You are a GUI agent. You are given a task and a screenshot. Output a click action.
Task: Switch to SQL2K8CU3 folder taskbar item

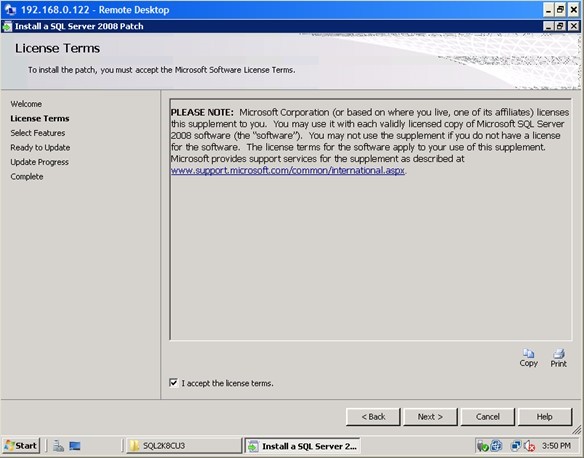click(184, 446)
